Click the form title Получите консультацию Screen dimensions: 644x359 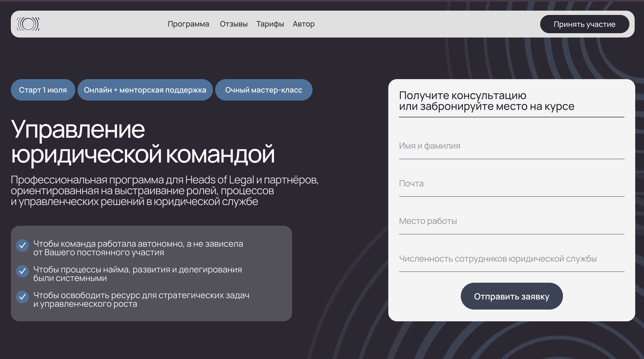[487, 101]
